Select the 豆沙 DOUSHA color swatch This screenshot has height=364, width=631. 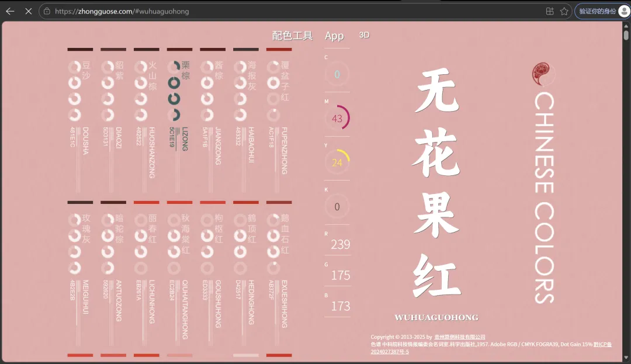(80, 121)
